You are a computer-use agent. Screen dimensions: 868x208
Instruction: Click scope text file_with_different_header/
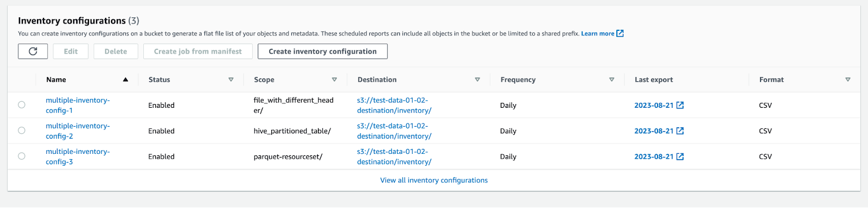coord(293,105)
